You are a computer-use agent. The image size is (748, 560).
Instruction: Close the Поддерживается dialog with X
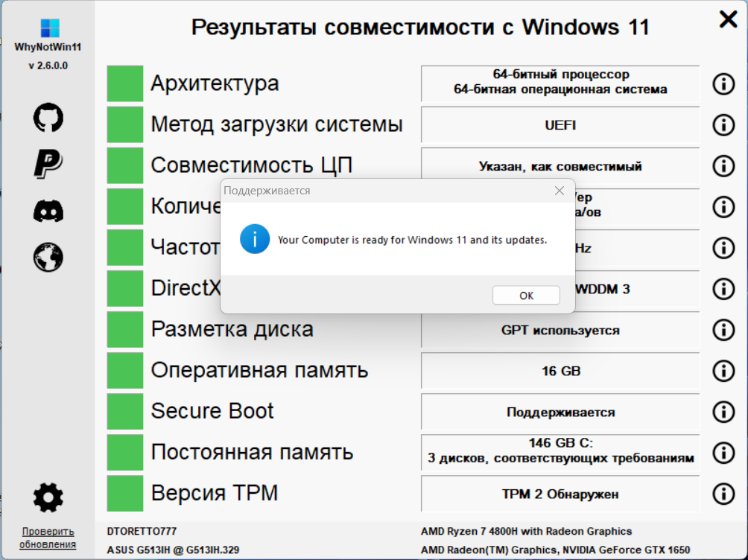pyautogui.click(x=560, y=191)
